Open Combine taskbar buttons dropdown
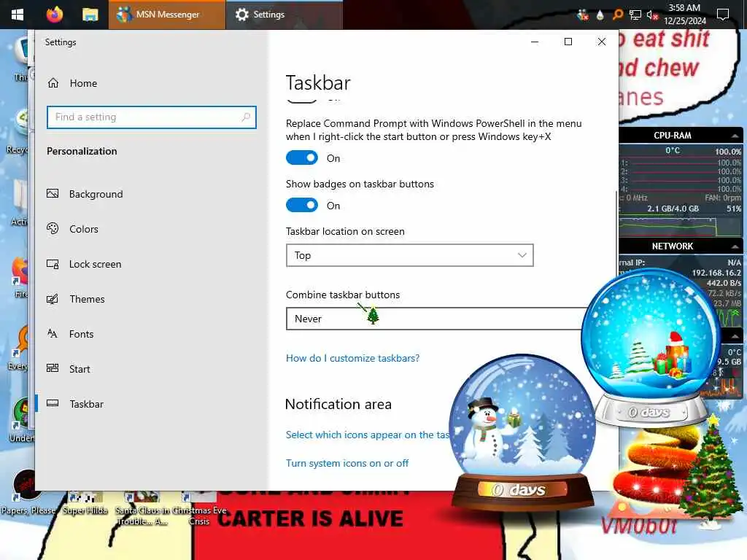 click(435, 319)
